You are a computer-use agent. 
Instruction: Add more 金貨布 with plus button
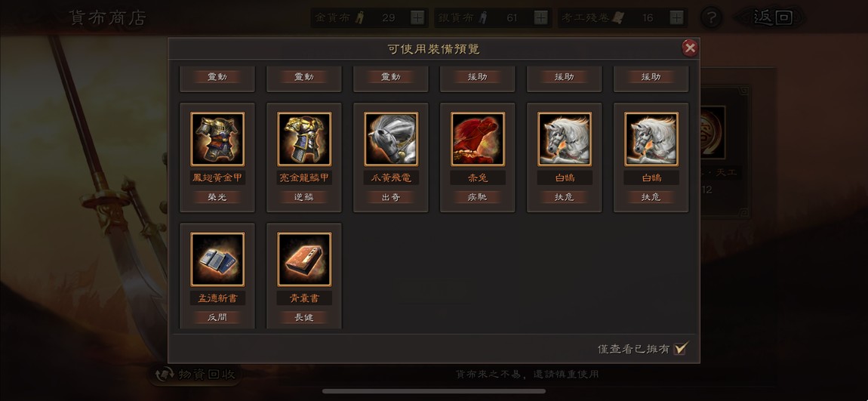pos(417,17)
